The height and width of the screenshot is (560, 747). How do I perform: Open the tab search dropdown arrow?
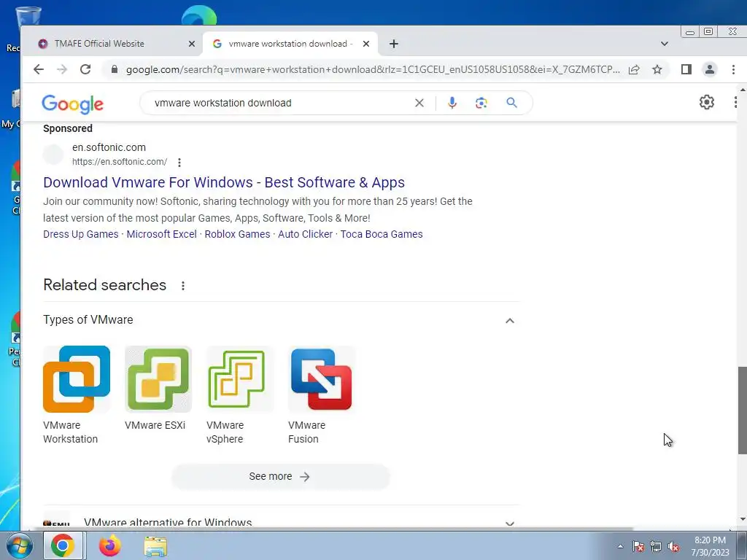point(665,44)
